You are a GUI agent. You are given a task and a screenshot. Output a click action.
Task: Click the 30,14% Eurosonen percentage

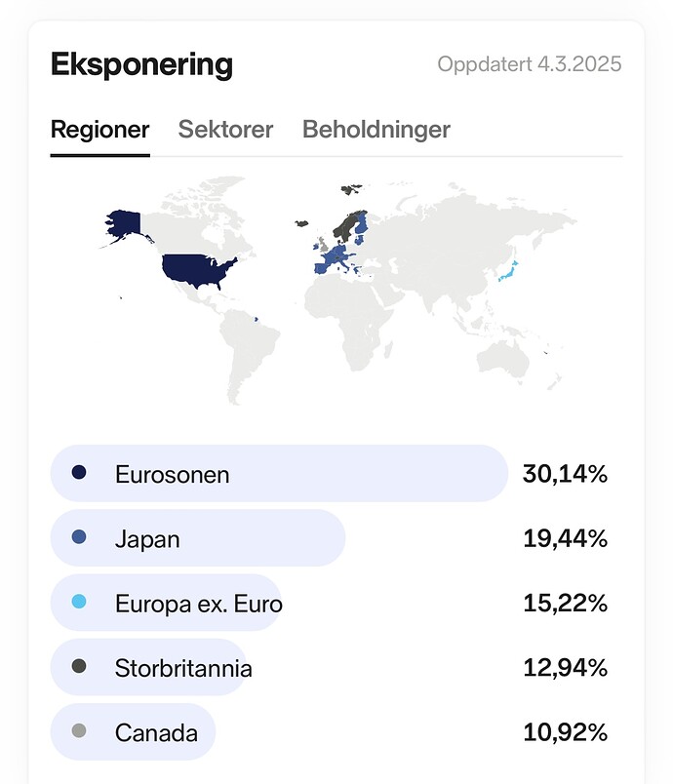565,474
